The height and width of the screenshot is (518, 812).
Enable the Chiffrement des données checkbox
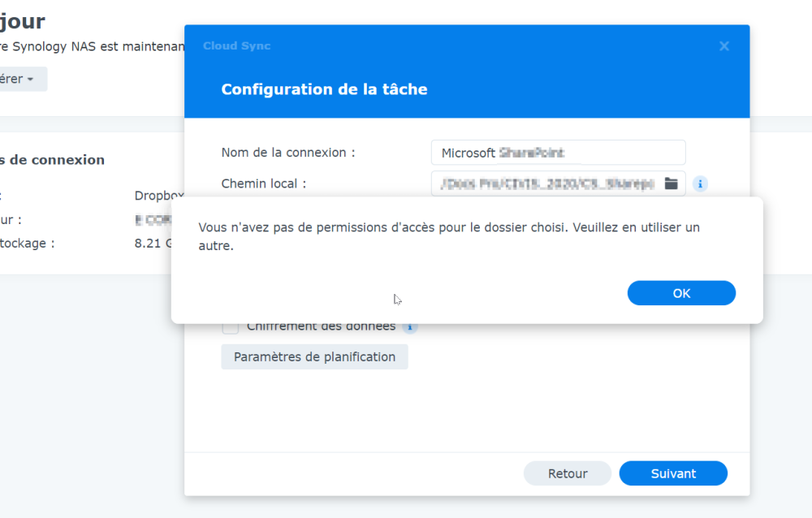point(231,326)
